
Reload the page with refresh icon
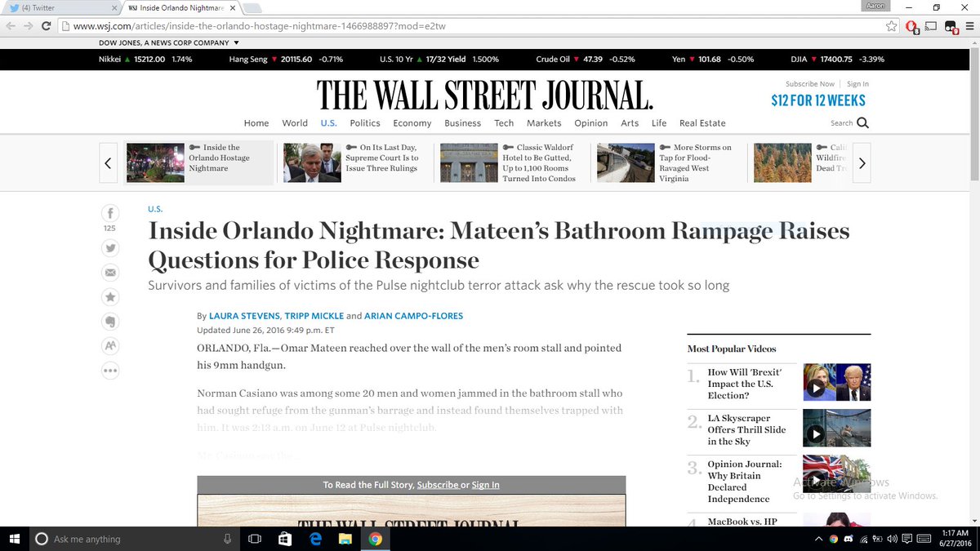click(47, 25)
